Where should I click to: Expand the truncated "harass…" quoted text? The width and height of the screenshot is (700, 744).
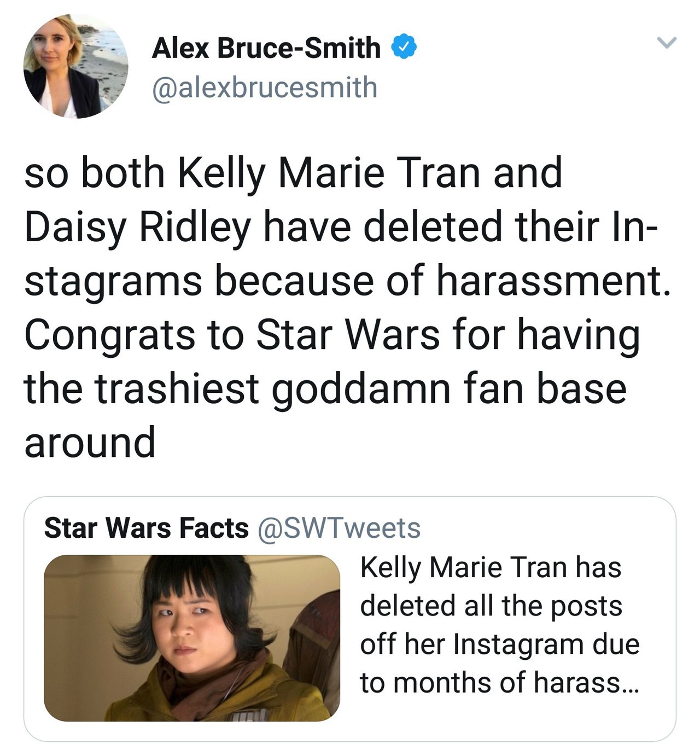pyautogui.click(x=586, y=683)
